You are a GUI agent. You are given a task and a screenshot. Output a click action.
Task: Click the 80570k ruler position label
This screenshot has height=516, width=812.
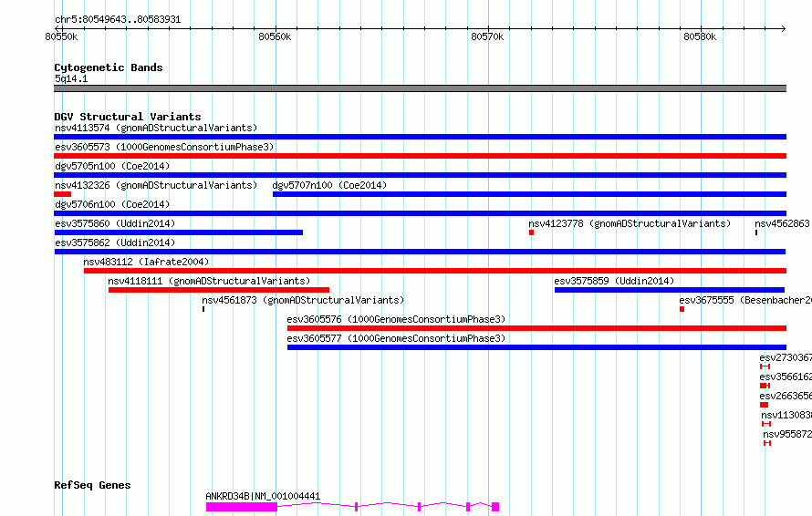pyautogui.click(x=487, y=36)
